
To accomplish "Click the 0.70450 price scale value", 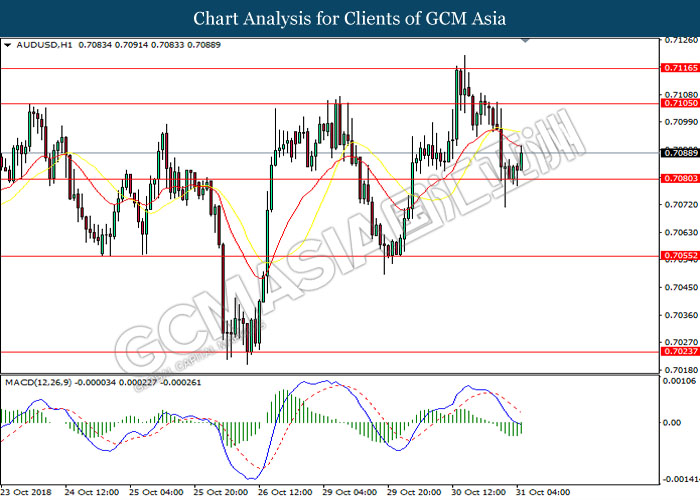I will pyautogui.click(x=681, y=288).
